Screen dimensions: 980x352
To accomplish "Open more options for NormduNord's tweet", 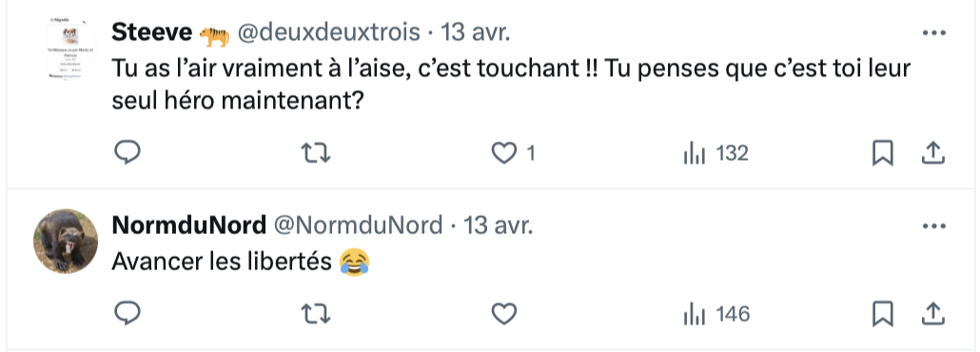I will pyautogui.click(x=933, y=225).
